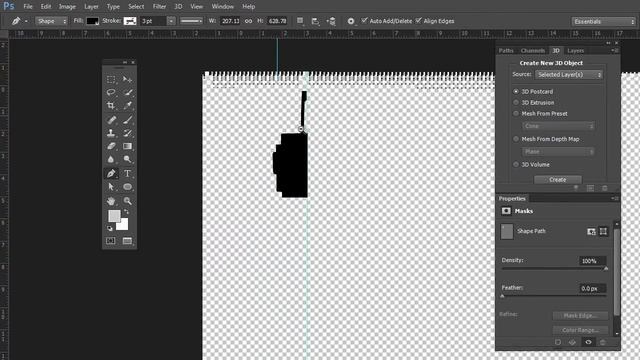Open the tool preset picker arrow
This screenshot has height=360, width=640.
tap(26, 21)
